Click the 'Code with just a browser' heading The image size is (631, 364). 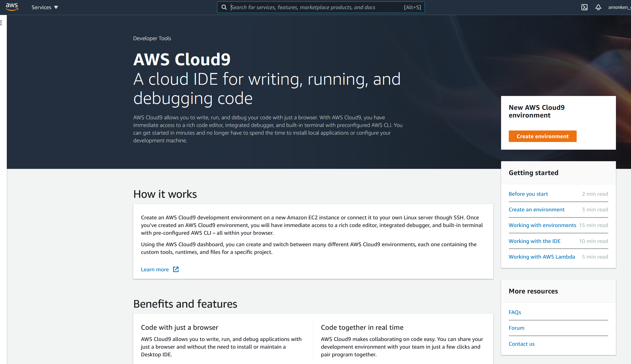click(x=180, y=327)
